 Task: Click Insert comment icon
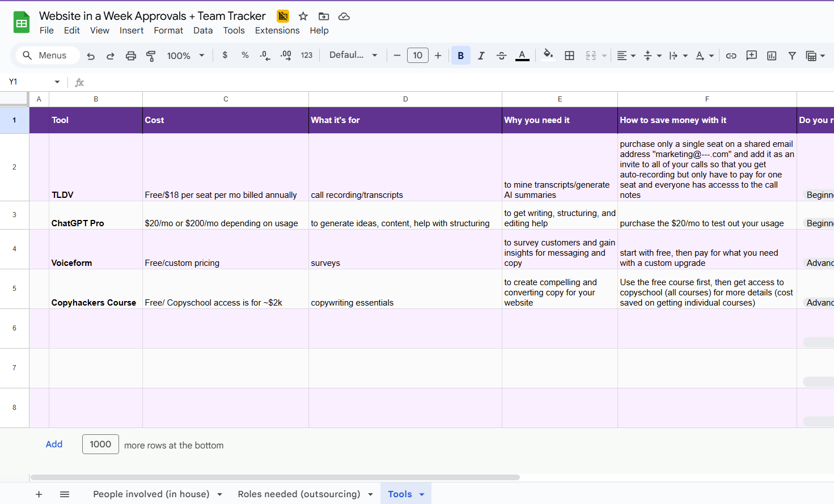(x=752, y=55)
